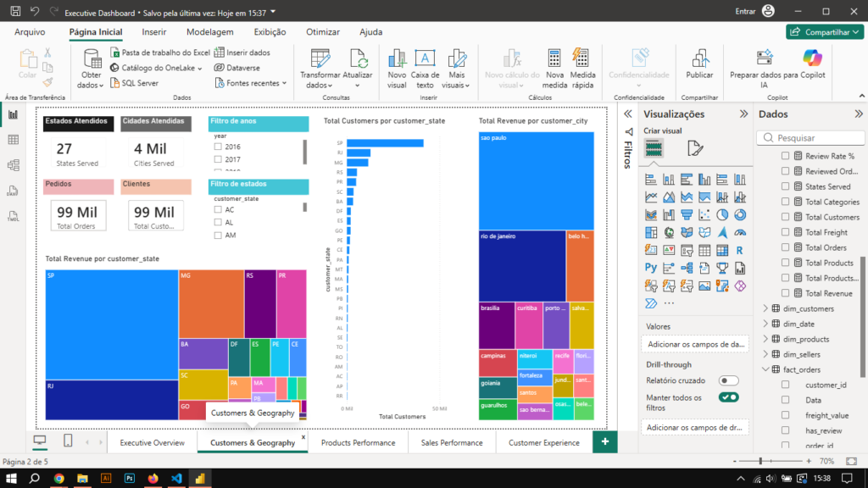868x488 pixels.
Task: Select the slicer visual icon
Action: [687, 251]
